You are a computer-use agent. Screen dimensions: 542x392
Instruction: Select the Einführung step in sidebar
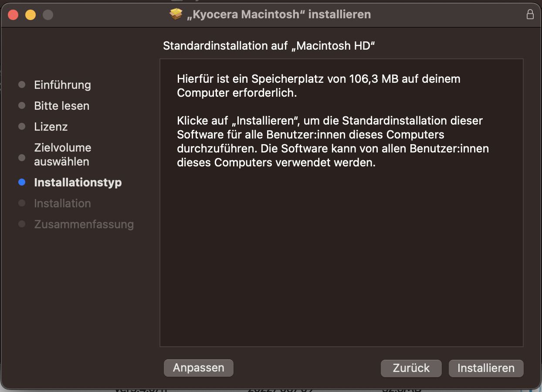[x=62, y=85]
